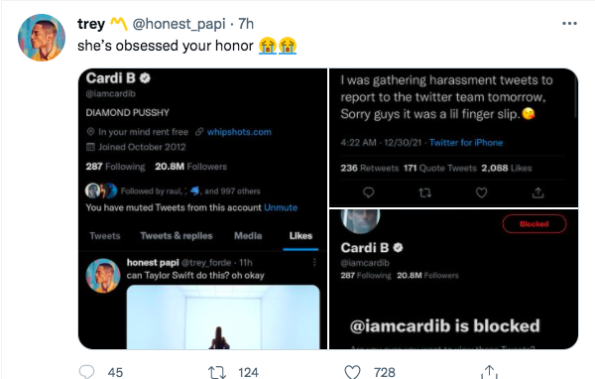Click the Unmute link in screenshot
Image resolution: width=595 pixels, height=379 pixels.
coord(280,208)
